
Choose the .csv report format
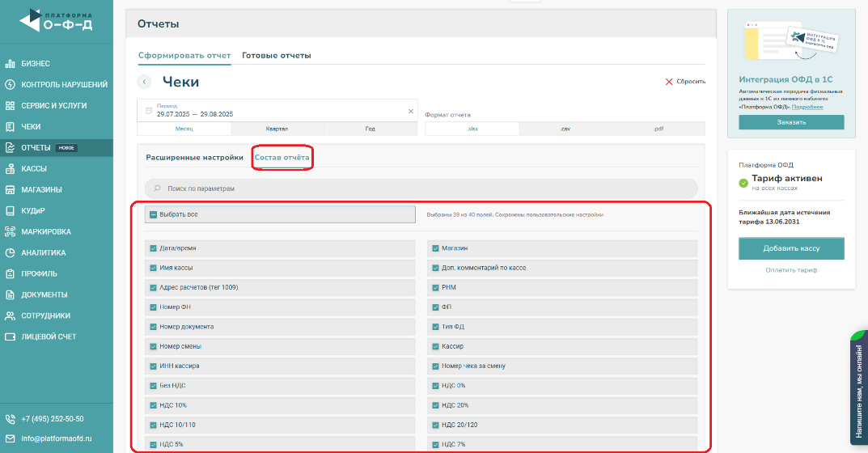point(565,129)
